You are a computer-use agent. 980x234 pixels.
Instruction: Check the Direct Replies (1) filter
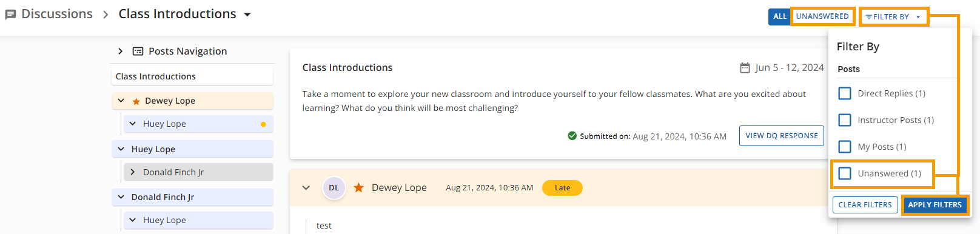(845, 93)
